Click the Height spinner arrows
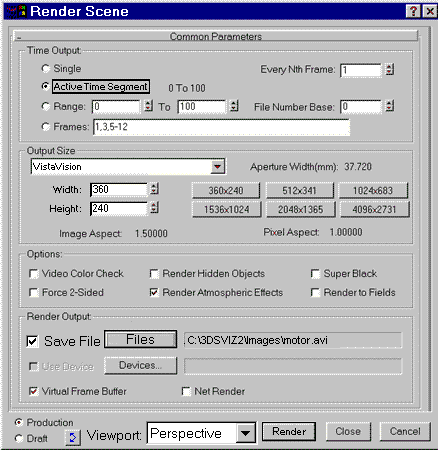The image size is (438, 450). pos(154,208)
